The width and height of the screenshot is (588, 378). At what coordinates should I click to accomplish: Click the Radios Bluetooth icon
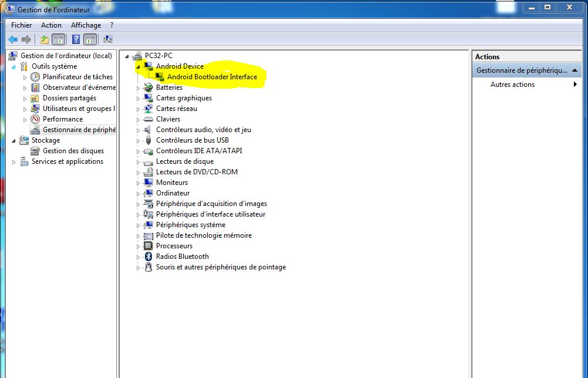(x=148, y=256)
